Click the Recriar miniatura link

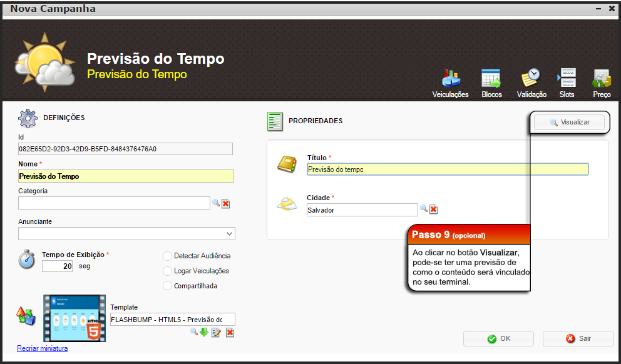[x=42, y=348]
